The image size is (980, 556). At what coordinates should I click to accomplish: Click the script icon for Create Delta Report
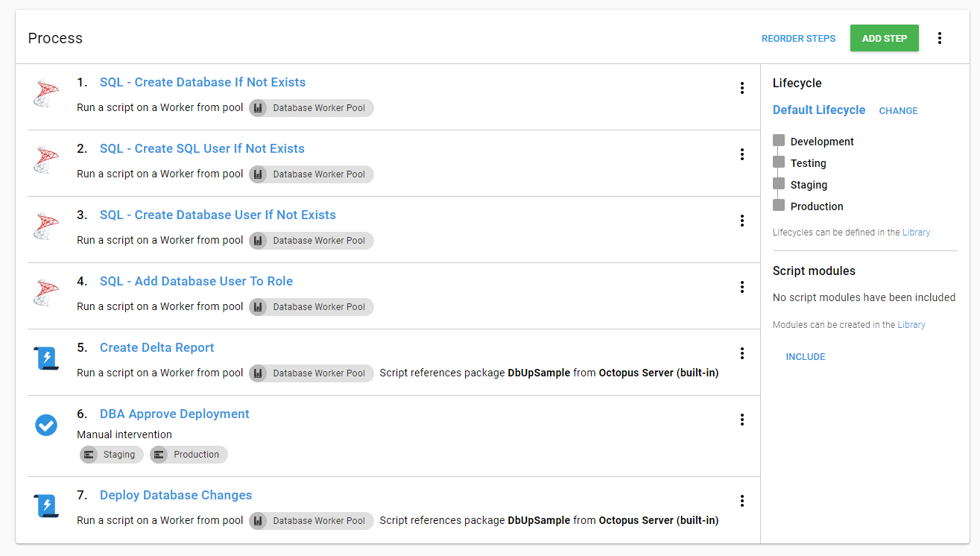click(x=46, y=359)
